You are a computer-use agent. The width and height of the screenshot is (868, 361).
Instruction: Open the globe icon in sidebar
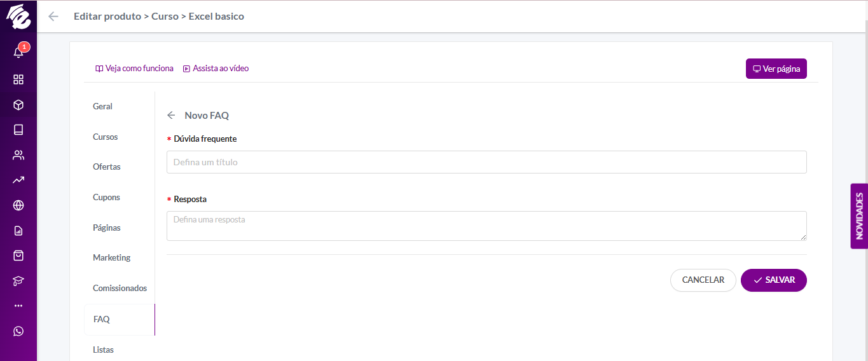[18, 205]
